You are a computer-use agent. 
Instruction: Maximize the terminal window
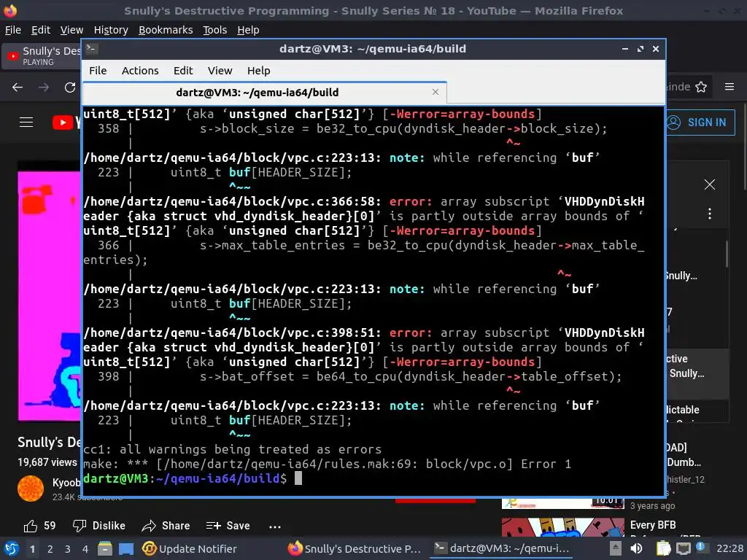(x=640, y=49)
